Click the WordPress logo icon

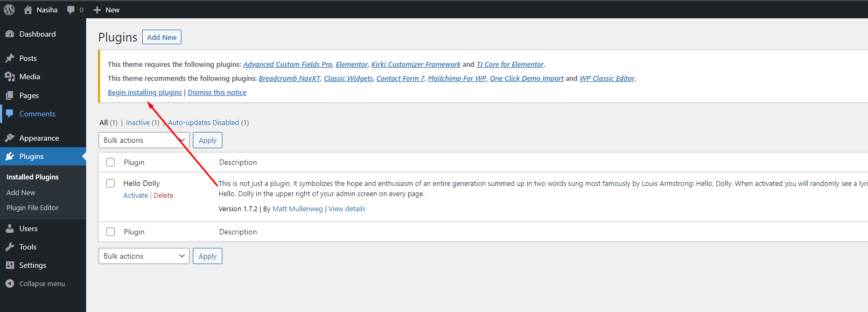pos(9,10)
